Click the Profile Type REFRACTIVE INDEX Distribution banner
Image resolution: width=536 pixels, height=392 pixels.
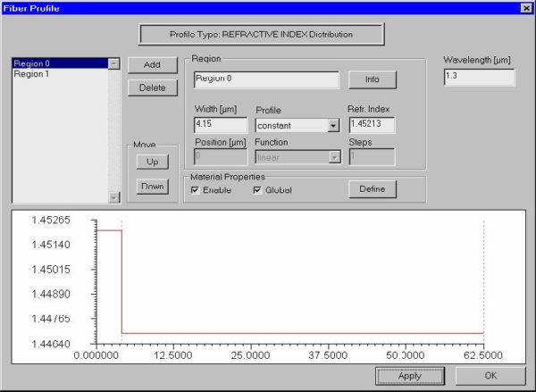262,34
